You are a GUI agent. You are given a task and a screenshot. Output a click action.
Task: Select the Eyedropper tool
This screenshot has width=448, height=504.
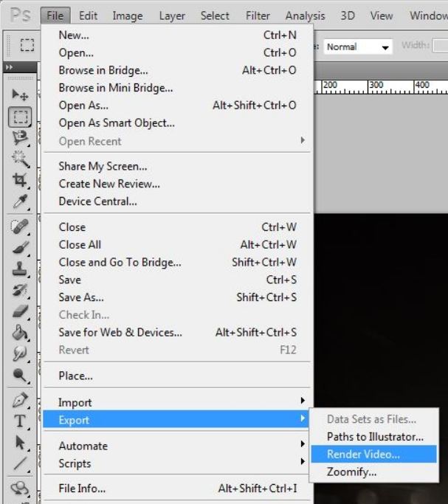20,202
